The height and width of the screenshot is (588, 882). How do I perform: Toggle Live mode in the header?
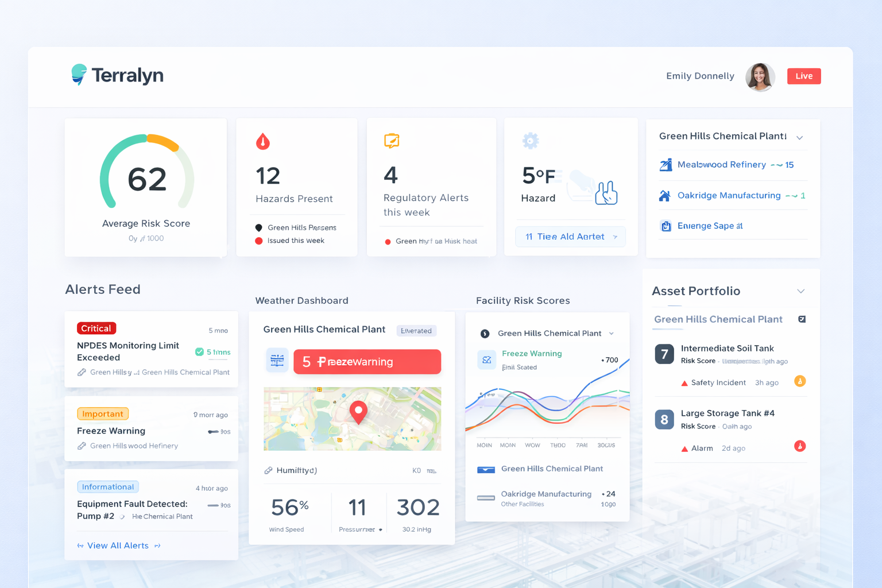pos(803,75)
